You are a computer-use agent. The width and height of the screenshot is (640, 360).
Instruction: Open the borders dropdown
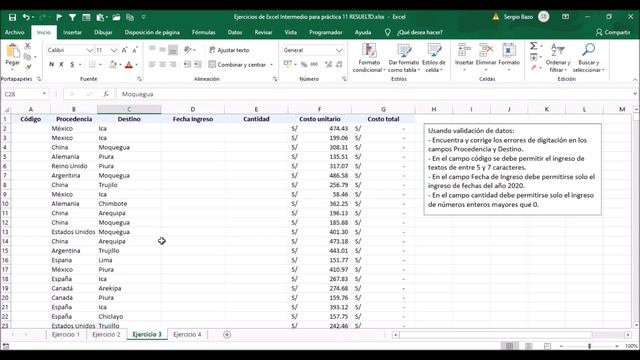[x=100, y=64]
